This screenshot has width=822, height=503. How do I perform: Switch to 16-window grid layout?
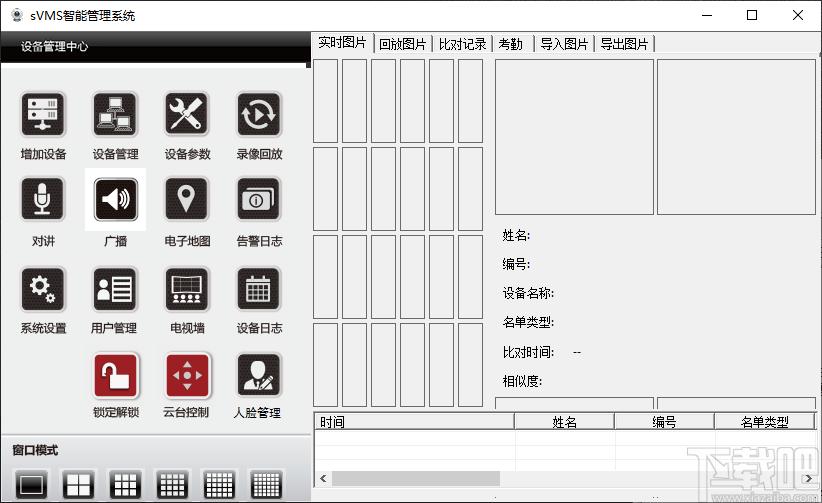(172, 485)
